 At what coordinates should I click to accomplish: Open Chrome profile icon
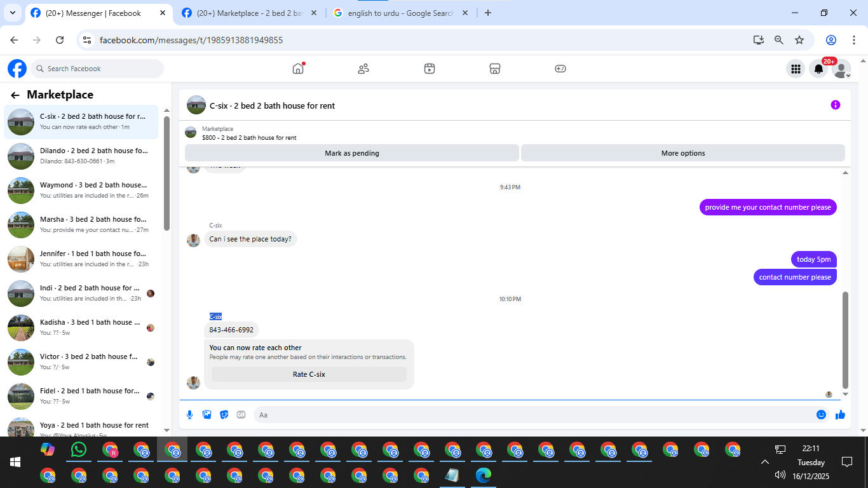click(831, 40)
